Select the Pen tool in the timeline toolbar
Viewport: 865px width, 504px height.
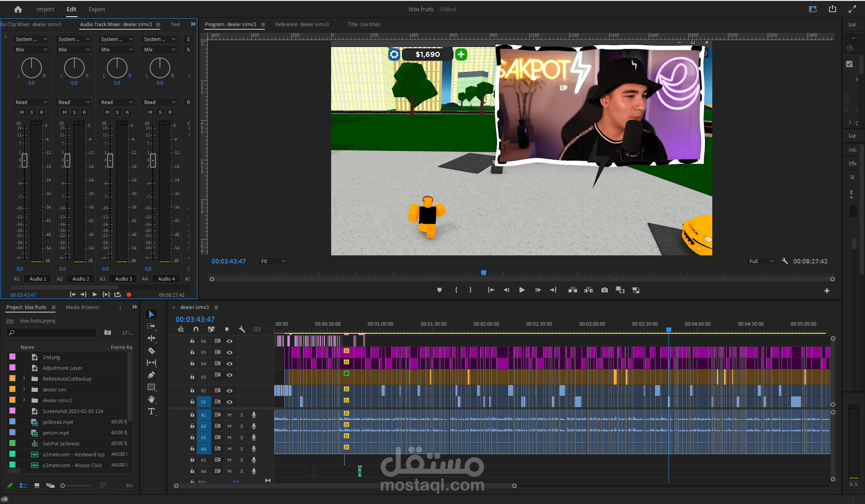point(151,375)
